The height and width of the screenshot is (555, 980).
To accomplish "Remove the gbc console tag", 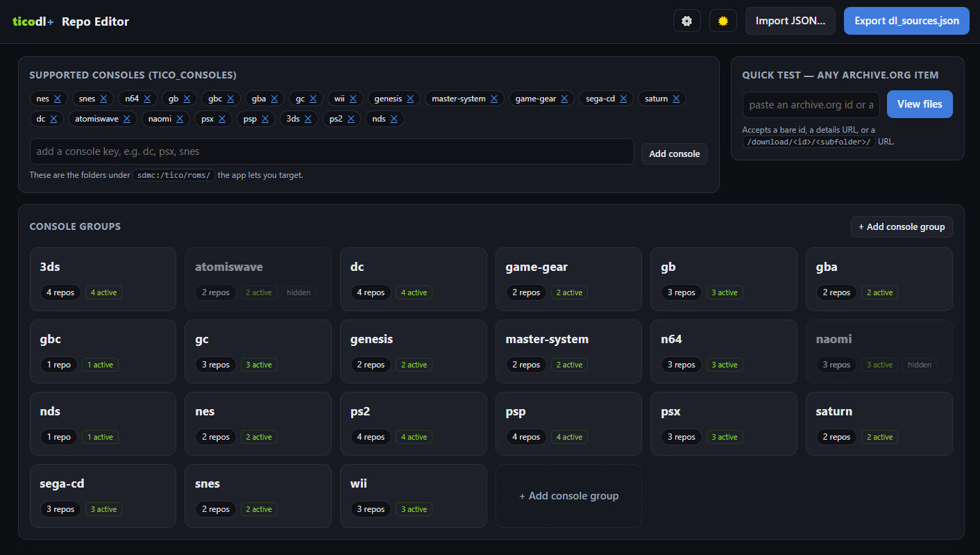I will pyautogui.click(x=230, y=99).
